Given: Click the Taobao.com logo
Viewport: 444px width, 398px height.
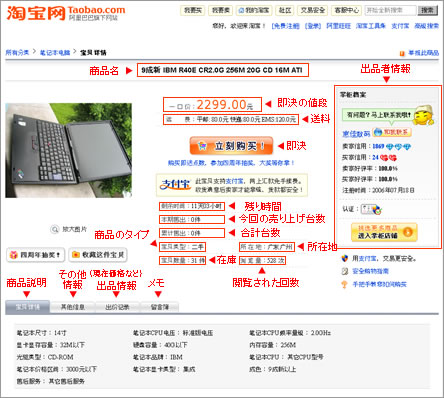Looking at the screenshot, I should point(66,13).
